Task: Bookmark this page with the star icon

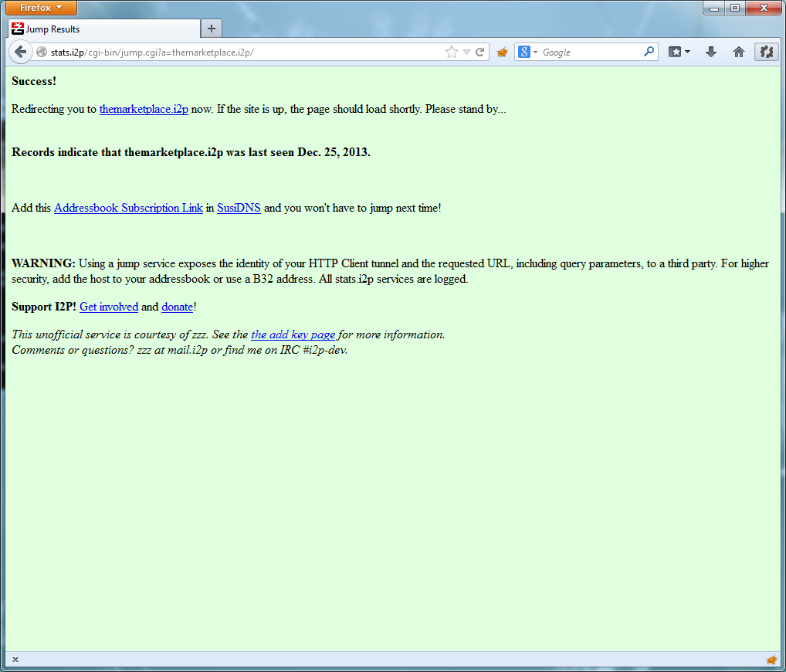Action: click(x=450, y=52)
